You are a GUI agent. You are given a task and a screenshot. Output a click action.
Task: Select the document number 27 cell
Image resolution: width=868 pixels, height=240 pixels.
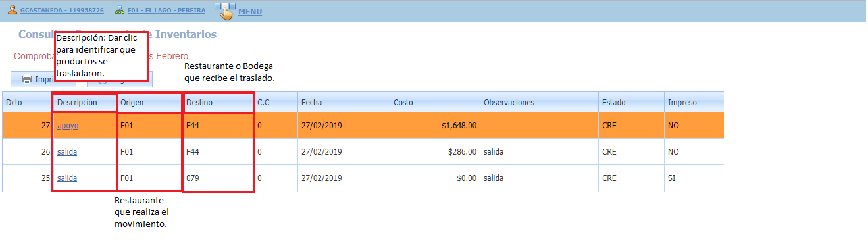27,125
